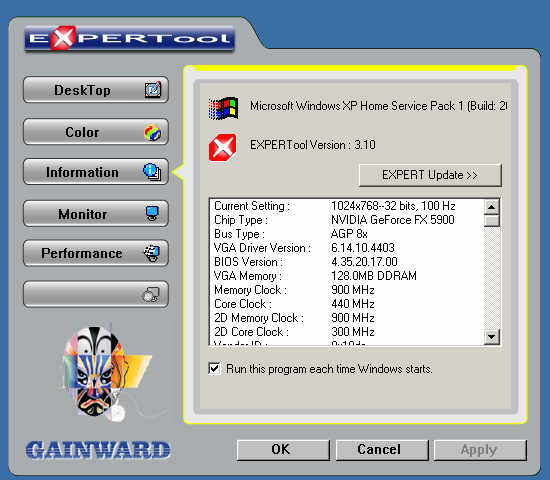Click the EXPERTool Version : 3.10 text
This screenshot has height=480, width=550.
click(313, 145)
